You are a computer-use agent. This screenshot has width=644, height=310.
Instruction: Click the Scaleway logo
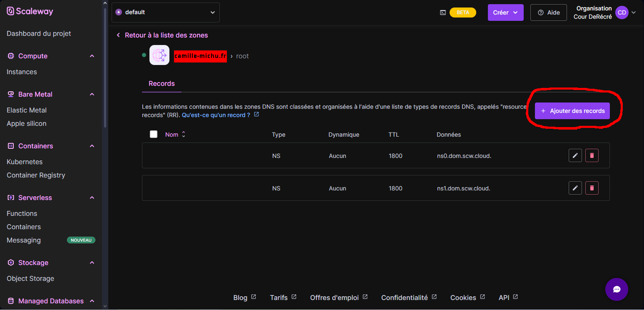[x=30, y=11]
